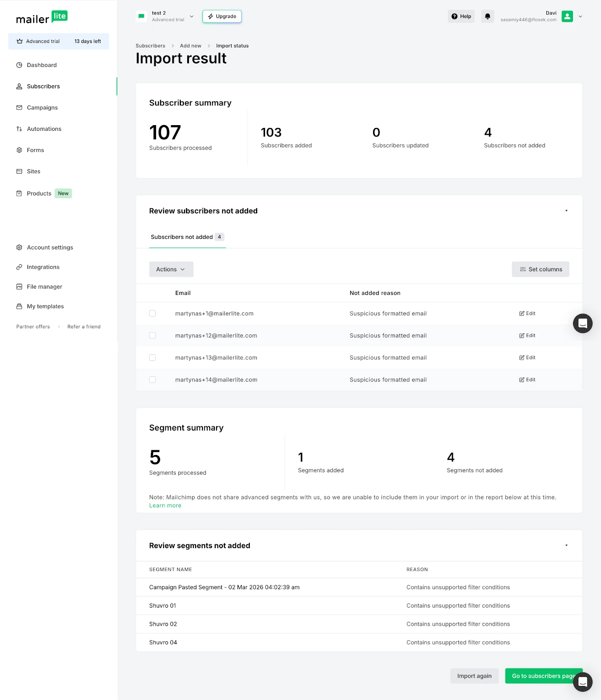The width and height of the screenshot is (601, 700).
Task: Collapse the Review segments not added section
Action: pos(566,546)
